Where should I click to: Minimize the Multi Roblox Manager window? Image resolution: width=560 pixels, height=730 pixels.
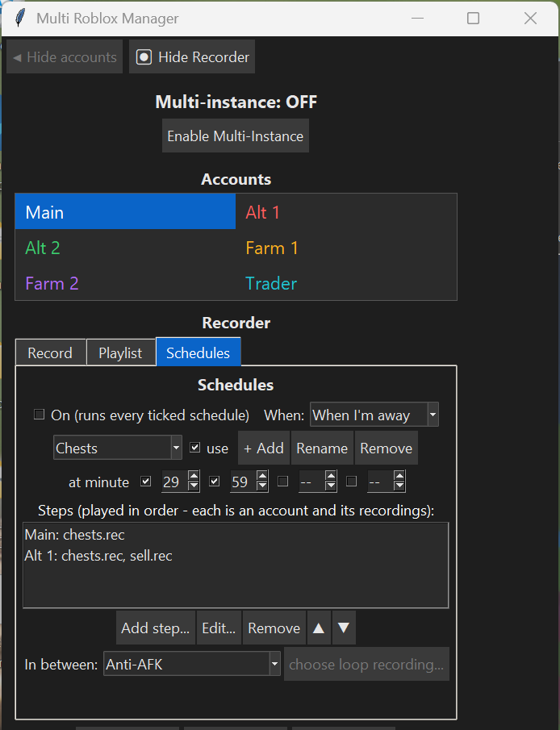click(x=417, y=19)
